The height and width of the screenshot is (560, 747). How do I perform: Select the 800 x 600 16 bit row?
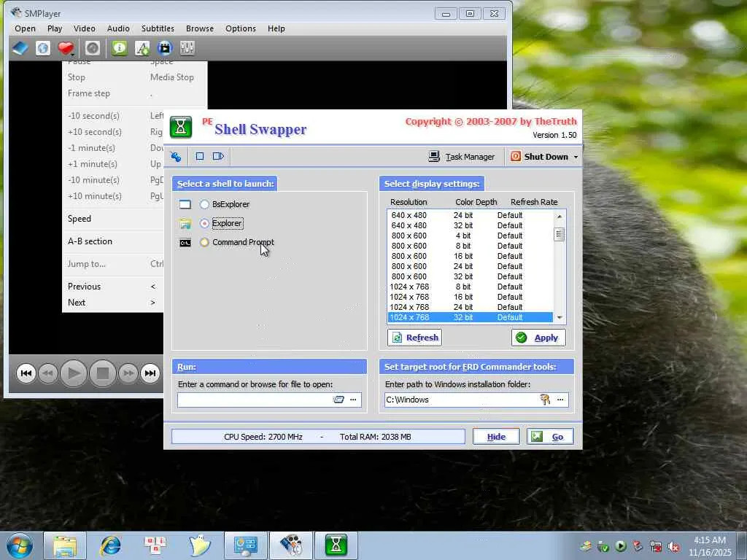[x=471, y=256]
